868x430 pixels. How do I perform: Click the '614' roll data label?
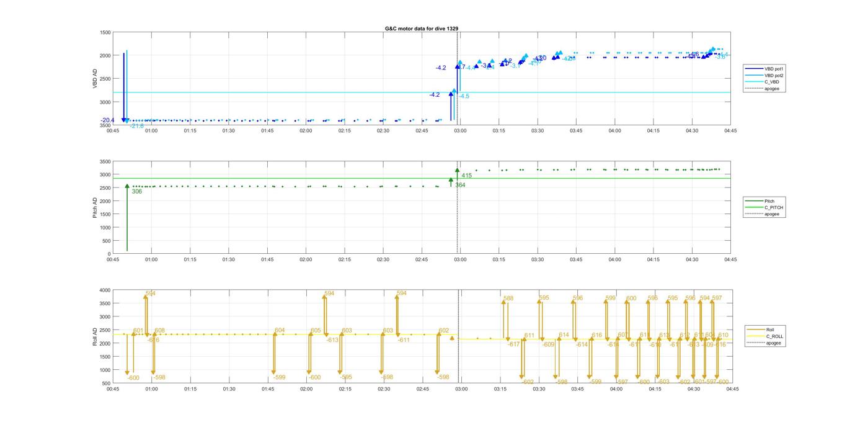(x=564, y=335)
